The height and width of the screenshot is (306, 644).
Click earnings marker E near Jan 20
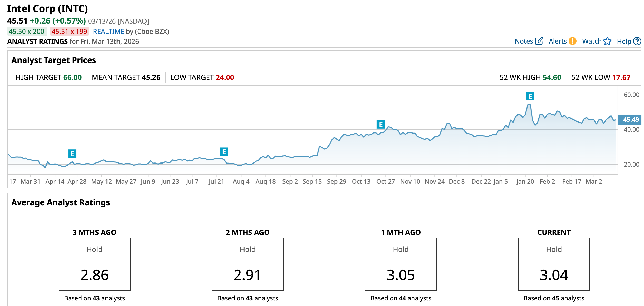coord(530,97)
